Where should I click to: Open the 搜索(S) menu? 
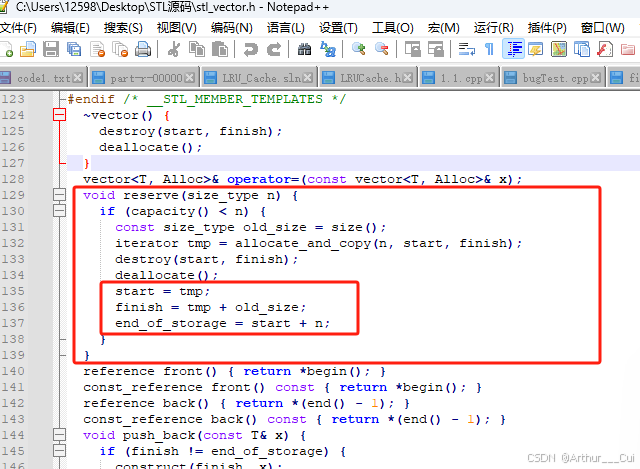[123, 28]
